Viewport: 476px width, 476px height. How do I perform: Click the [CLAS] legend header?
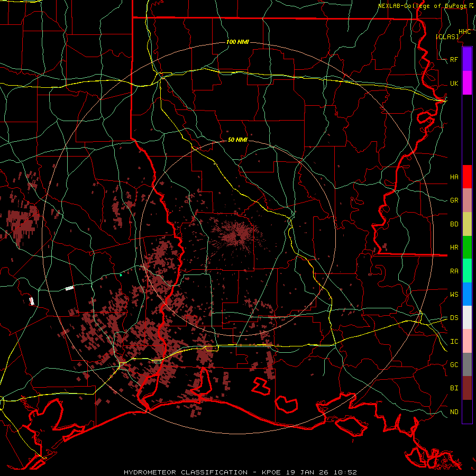pyautogui.click(x=447, y=36)
